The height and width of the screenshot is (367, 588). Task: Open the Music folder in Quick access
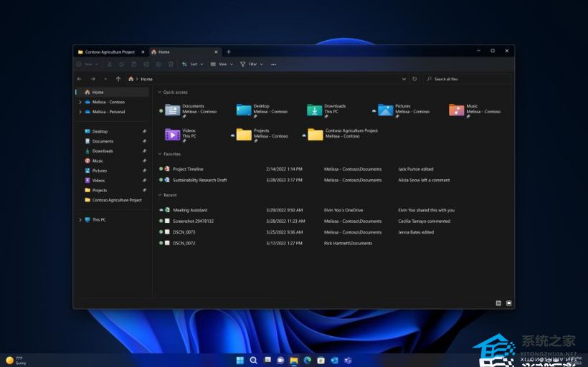(x=457, y=110)
